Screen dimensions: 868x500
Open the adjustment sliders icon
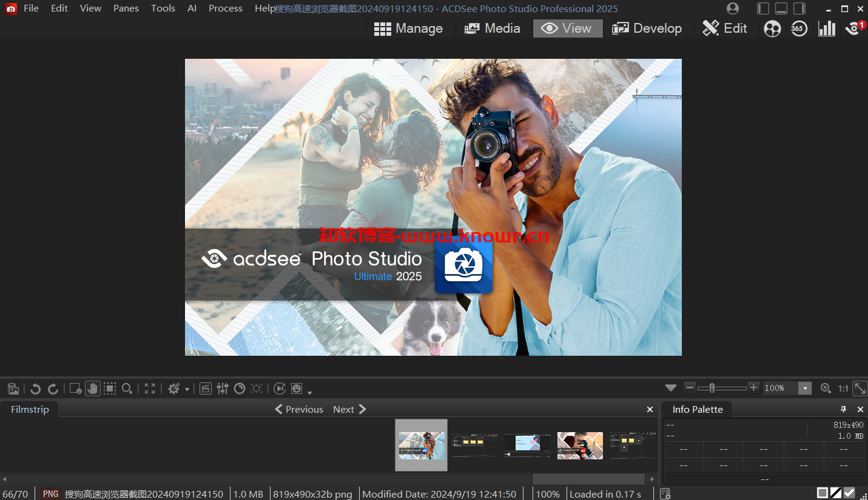[223, 388]
